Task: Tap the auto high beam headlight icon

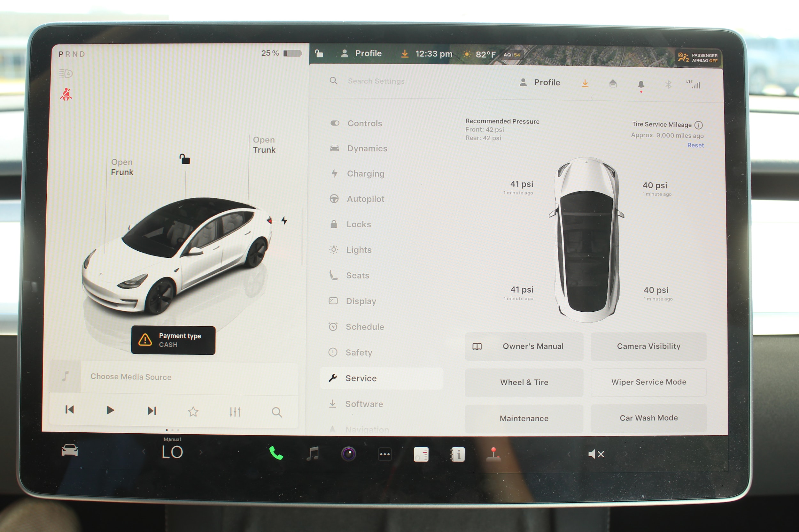Action: tap(66, 74)
